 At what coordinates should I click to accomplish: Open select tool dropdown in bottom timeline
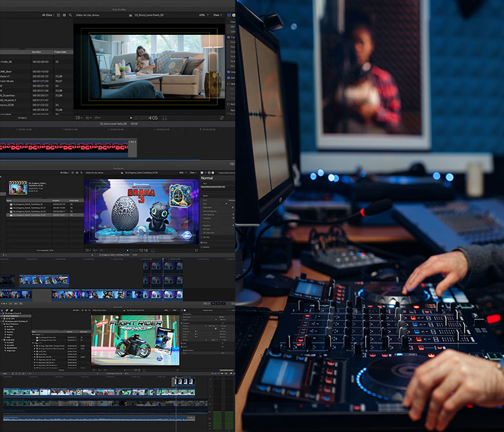[x=30, y=373]
